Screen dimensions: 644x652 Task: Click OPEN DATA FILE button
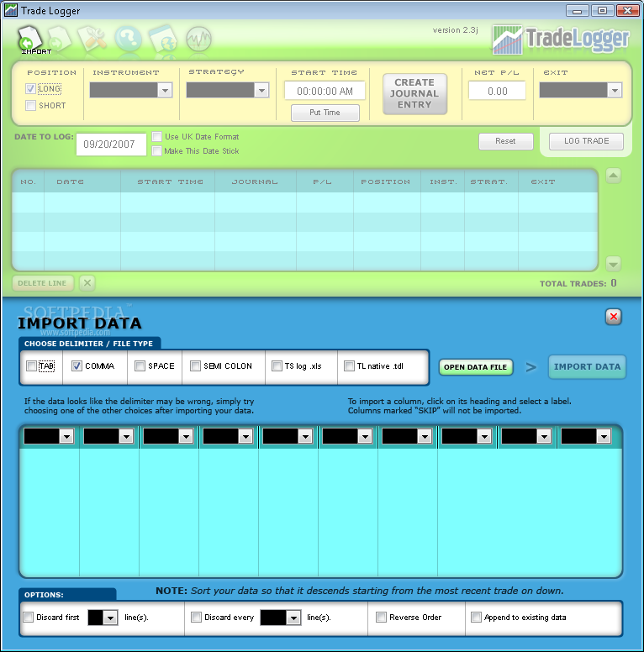(x=476, y=367)
